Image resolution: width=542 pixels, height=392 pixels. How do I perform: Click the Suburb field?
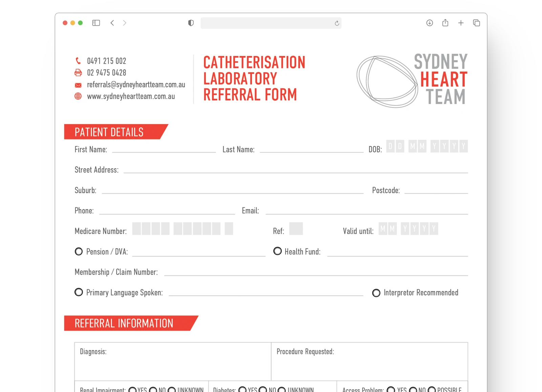pos(233,190)
